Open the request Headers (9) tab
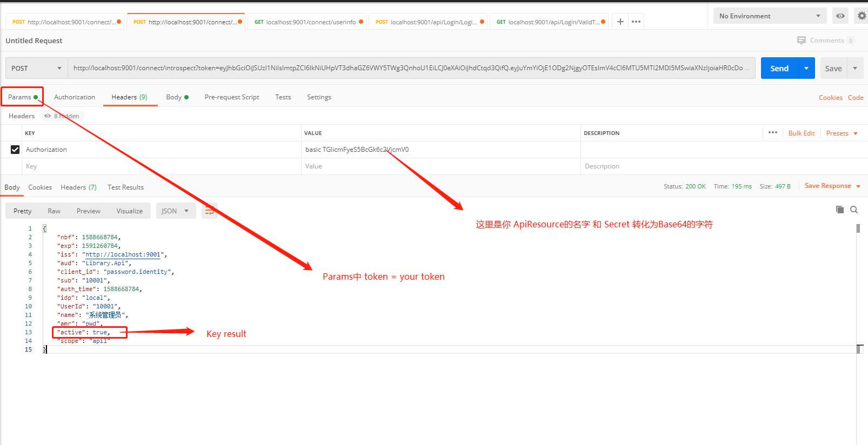The width and height of the screenshot is (868, 445). (x=130, y=97)
